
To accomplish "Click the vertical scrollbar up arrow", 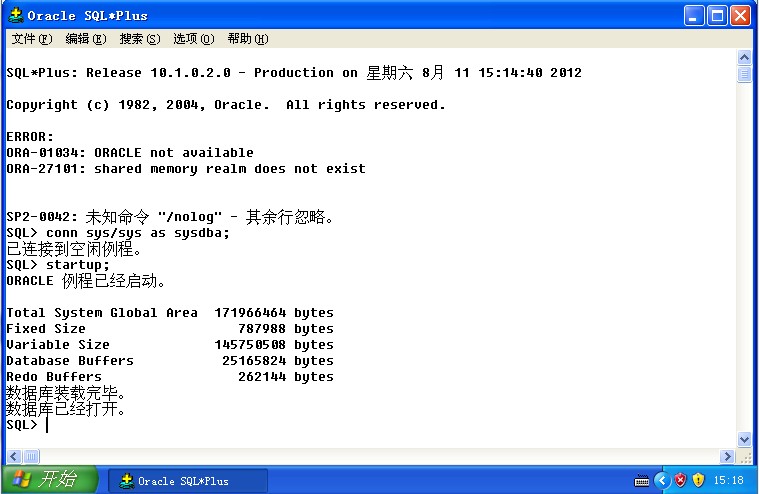I will (744, 58).
